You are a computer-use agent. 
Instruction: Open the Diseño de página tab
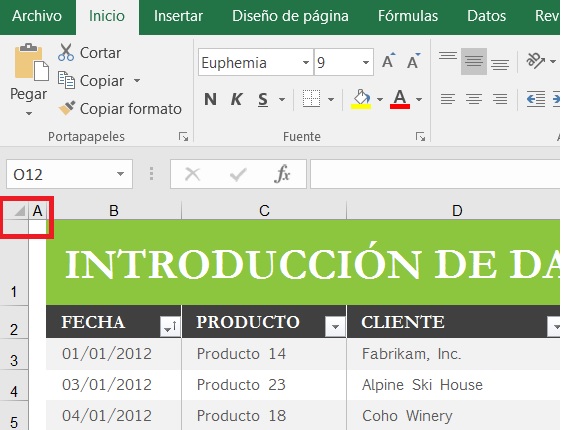coord(290,16)
